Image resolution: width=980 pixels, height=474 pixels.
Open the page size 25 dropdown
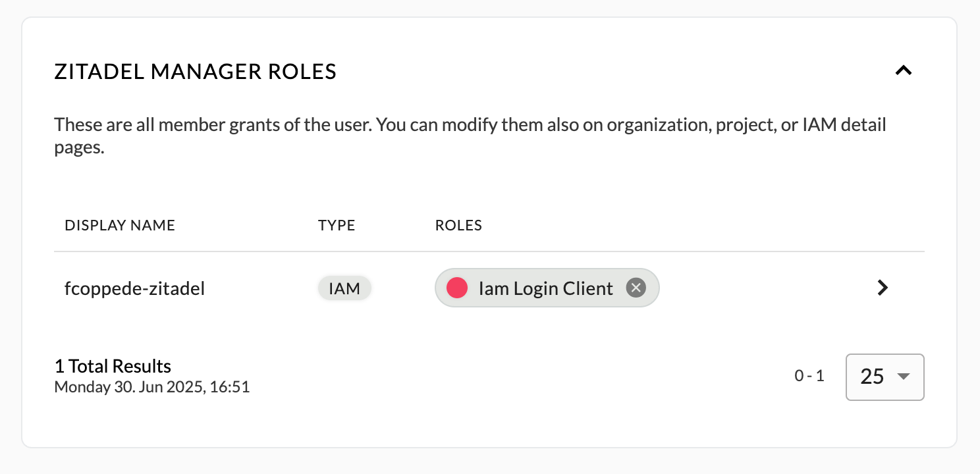tap(885, 377)
